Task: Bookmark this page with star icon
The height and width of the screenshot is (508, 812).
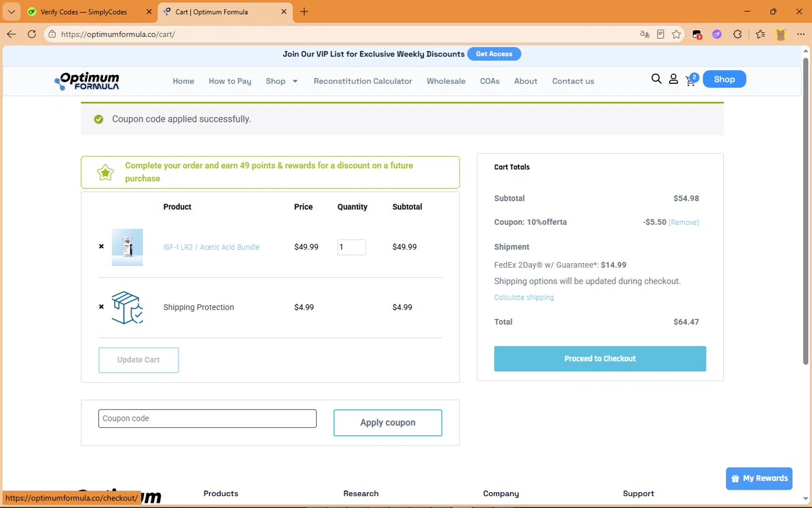Action: [x=676, y=34]
